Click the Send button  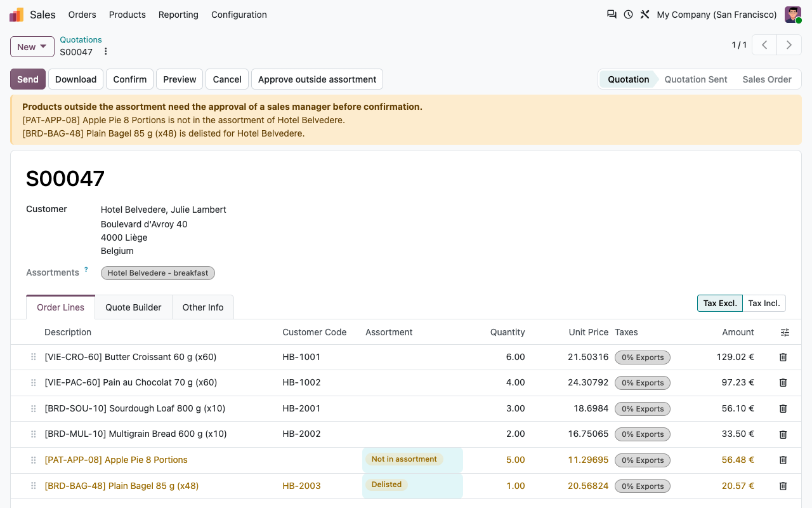tap(28, 79)
